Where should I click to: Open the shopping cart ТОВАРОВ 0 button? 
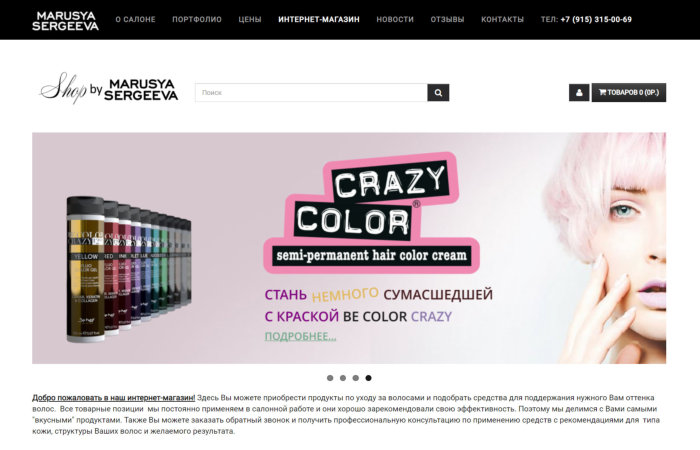pos(629,93)
